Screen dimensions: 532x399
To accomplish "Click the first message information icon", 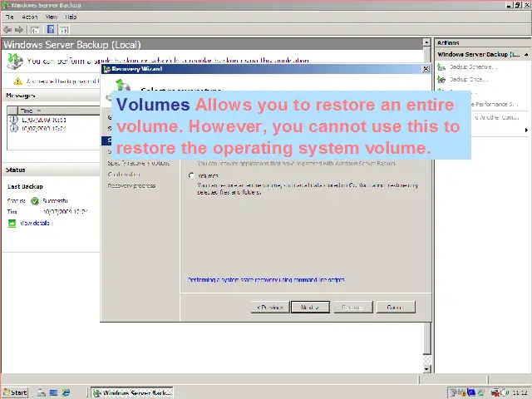I will coord(13,120).
